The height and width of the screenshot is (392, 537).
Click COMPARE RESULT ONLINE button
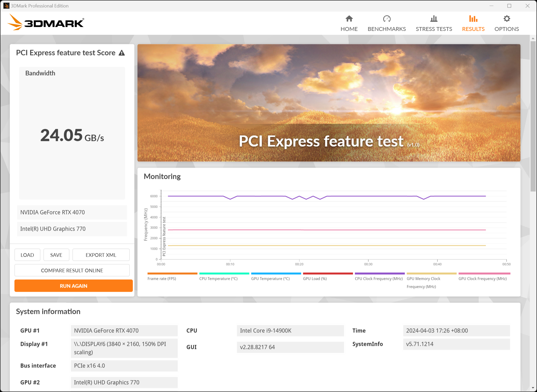(72, 270)
